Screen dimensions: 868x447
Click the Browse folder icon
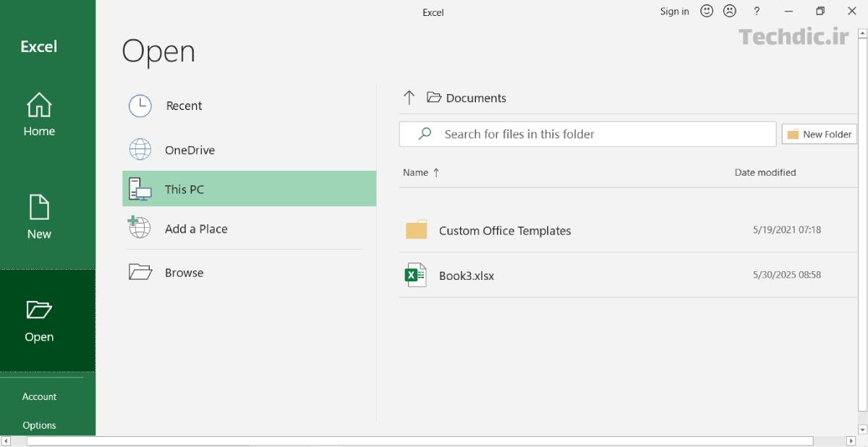coord(140,272)
